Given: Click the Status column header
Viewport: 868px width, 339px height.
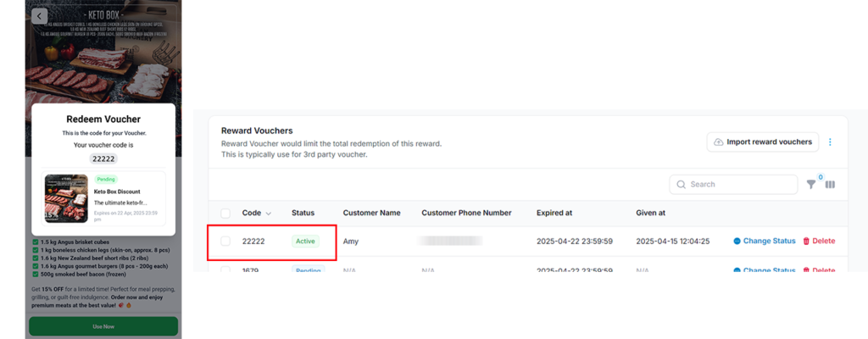Looking at the screenshot, I should point(303,213).
